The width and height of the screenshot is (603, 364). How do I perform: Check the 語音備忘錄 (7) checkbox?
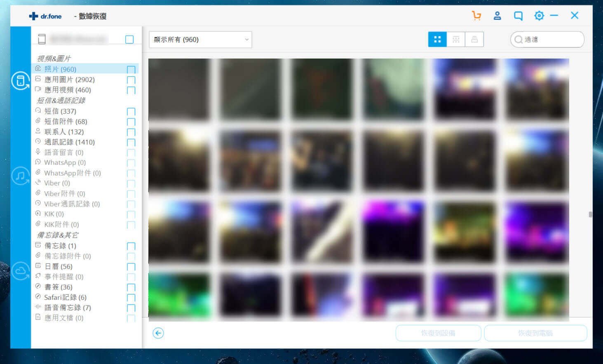131,308
